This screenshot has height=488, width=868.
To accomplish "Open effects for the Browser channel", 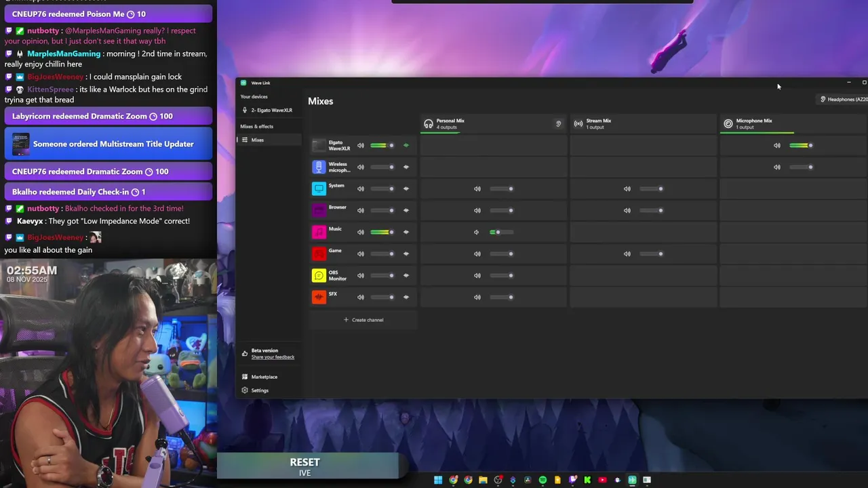I will (406, 210).
